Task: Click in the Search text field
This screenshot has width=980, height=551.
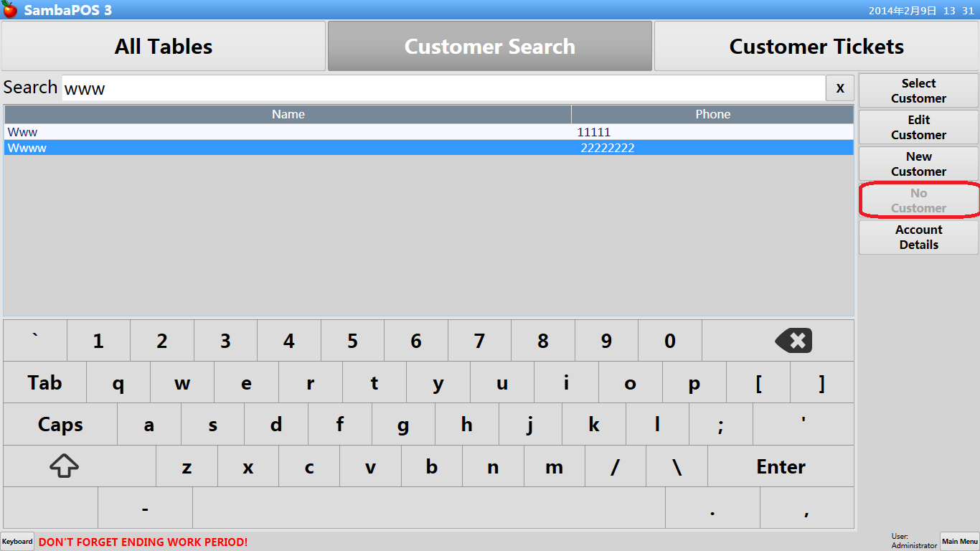Action: point(443,88)
